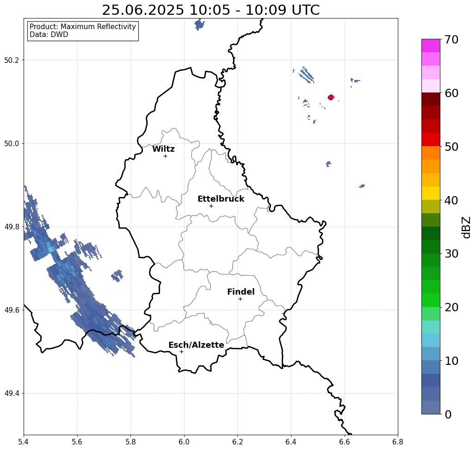Click the colorbar tick label 20

(451, 307)
